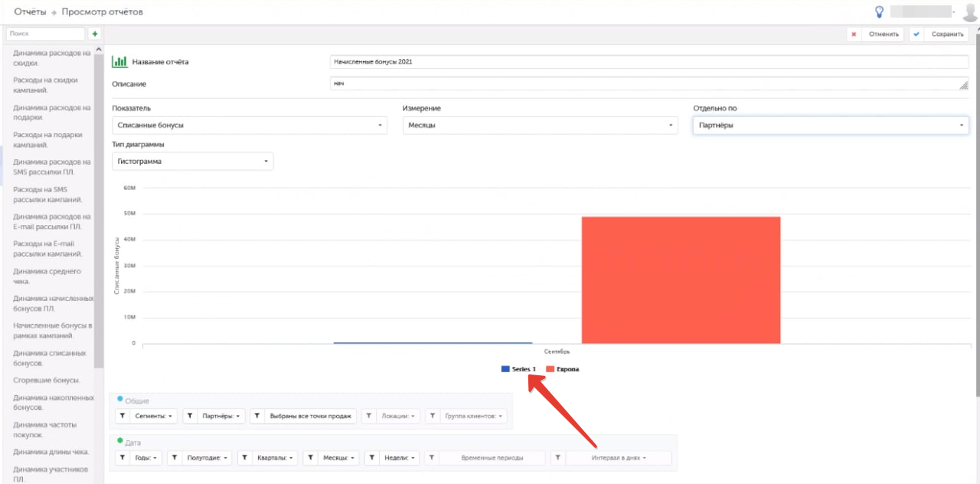Toggle the Европа legend entry
Image resolution: width=980 pixels, height=484 pixels.
point(562,369)
